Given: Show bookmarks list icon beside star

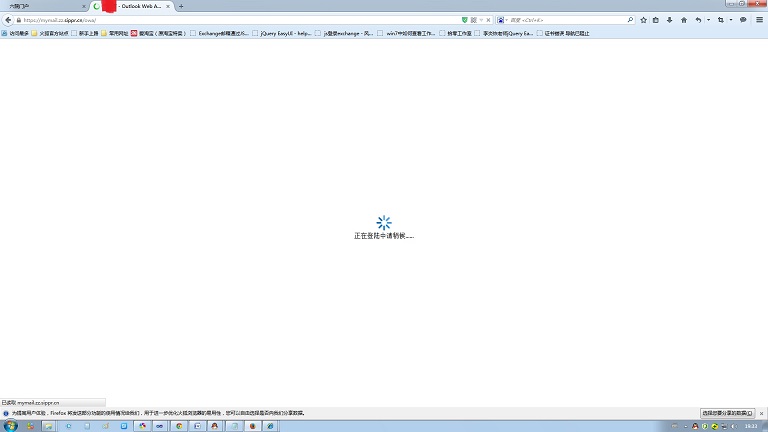Looking at the screenshot, I should 656,19.
